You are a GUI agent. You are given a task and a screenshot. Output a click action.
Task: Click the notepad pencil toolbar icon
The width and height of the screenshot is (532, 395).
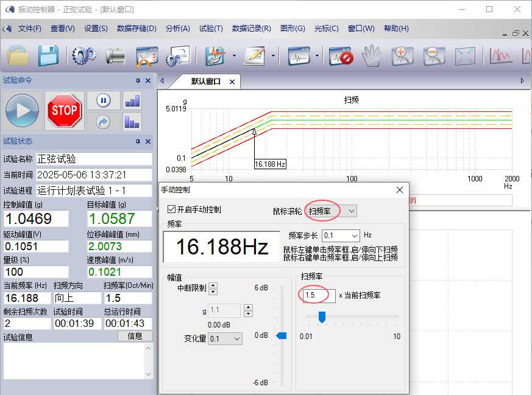pos(255,56)
